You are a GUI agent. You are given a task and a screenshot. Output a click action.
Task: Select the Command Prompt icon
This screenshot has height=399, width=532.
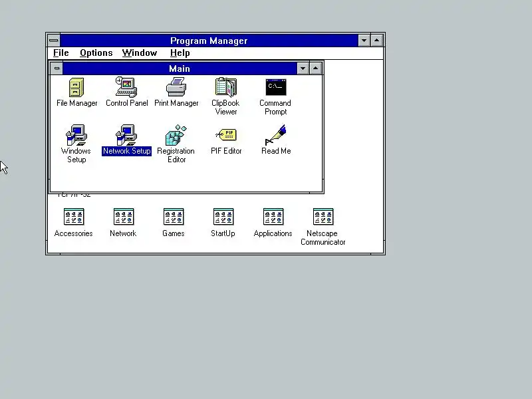[276, 87]
